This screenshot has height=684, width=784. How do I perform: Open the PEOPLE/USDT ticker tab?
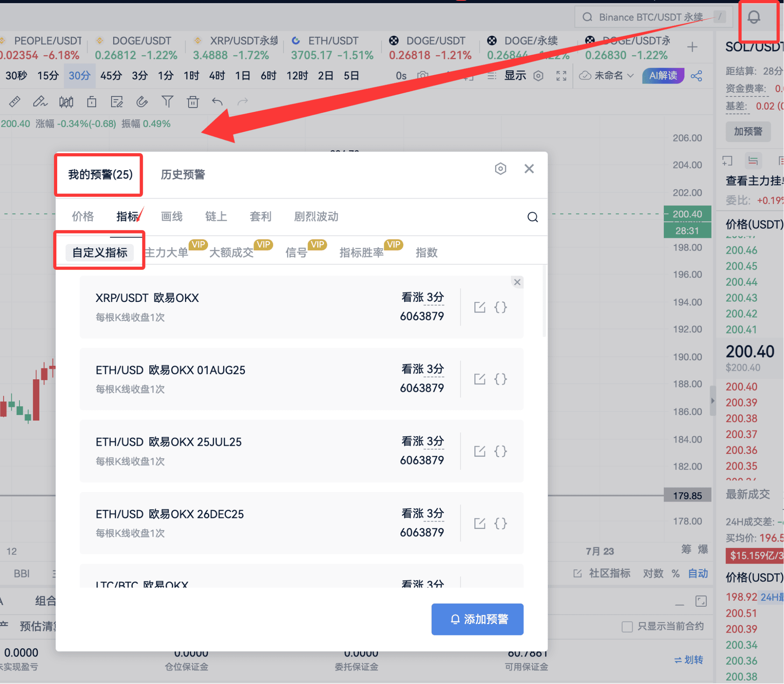(41, 47)
